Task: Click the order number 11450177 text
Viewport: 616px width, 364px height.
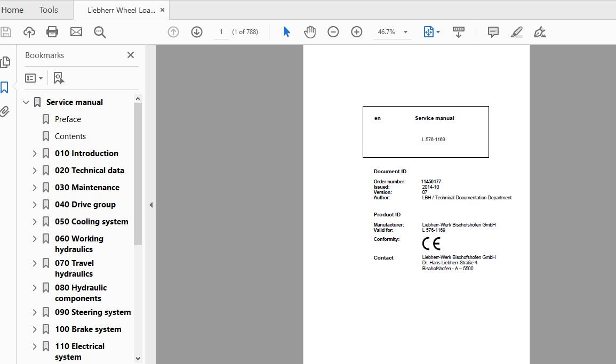Action: 431,181
